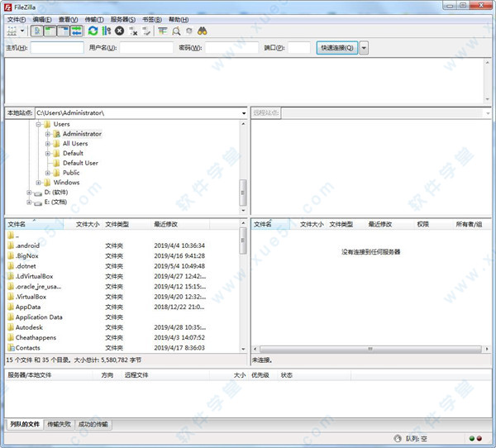Open the Site Manager dropdown arrow
The width and height of the screenshot is (496, 448).
click(x=22, y=31)
